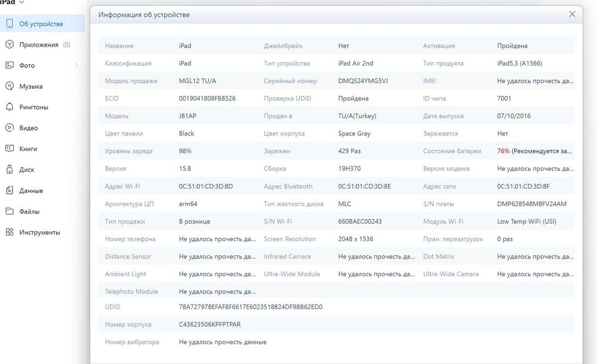Screen dimensions: 597x364
Task: Click Bluetooth address 0C:51:01:CD:3D:8E
Action: (364, 186)
